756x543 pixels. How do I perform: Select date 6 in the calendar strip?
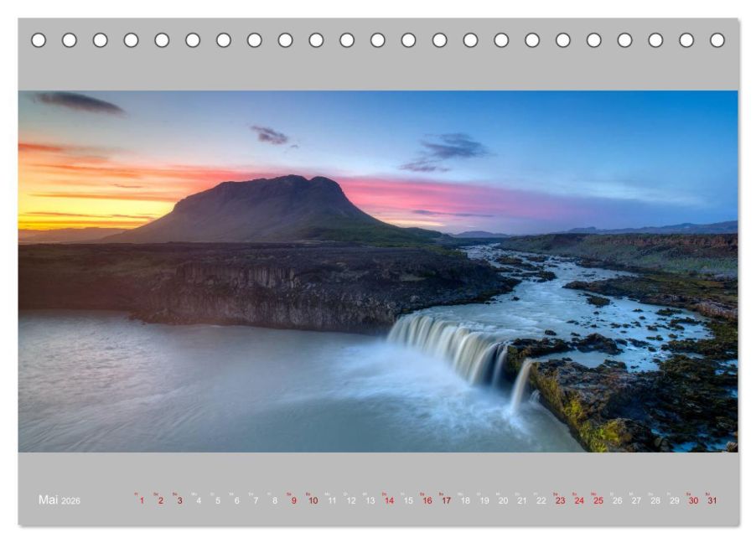tap(236, 500)
